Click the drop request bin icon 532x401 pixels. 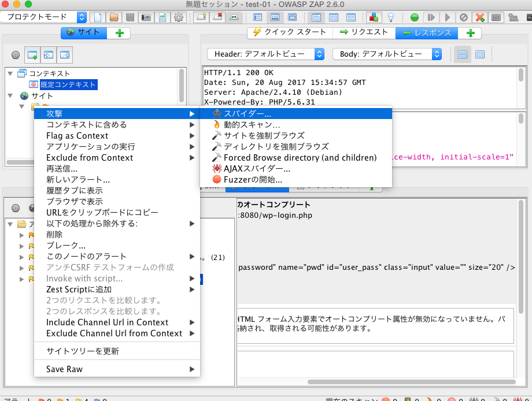point(463,17)
